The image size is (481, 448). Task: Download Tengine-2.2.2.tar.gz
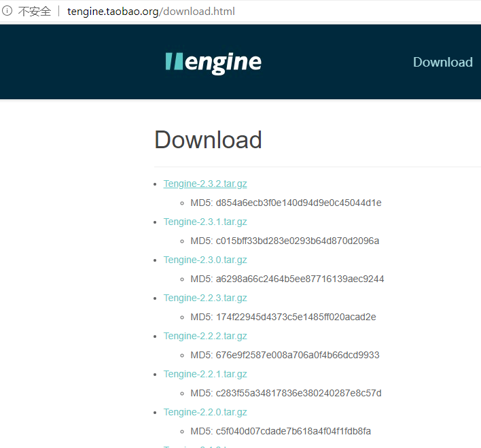coord(205,336)
